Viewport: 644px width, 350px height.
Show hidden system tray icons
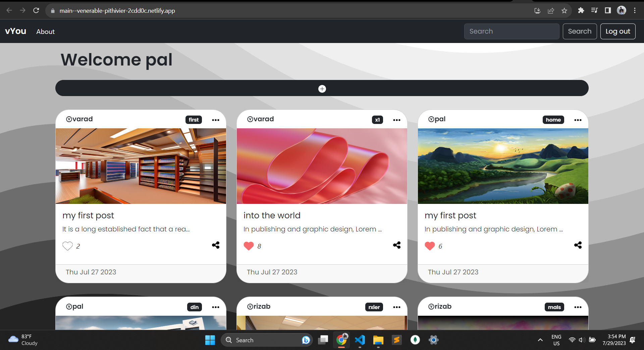point(540,340)
